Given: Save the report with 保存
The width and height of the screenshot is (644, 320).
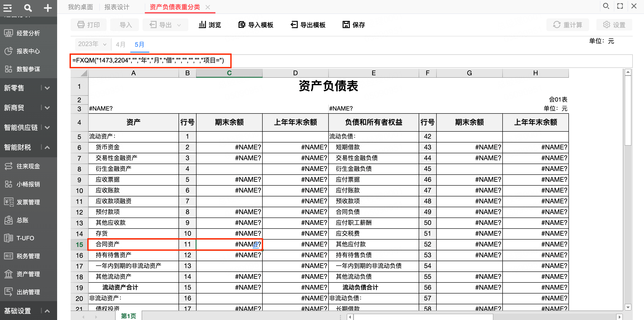Looking at the screenshot, I should [x=354, y=25].
